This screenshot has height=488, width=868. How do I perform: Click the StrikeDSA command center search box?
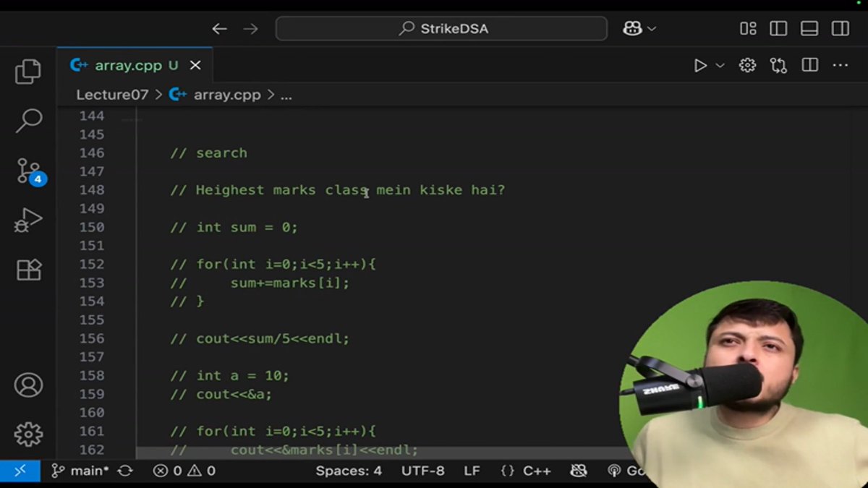click(x=441, y=29)
